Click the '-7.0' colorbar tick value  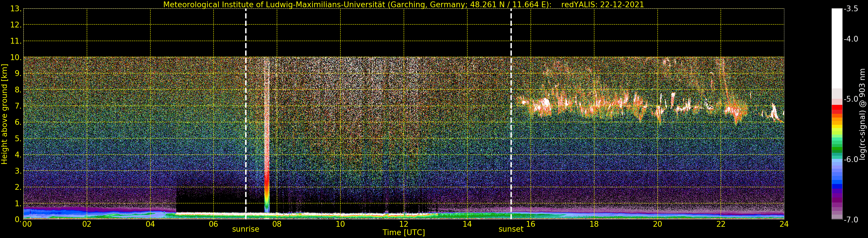[851, 220]
